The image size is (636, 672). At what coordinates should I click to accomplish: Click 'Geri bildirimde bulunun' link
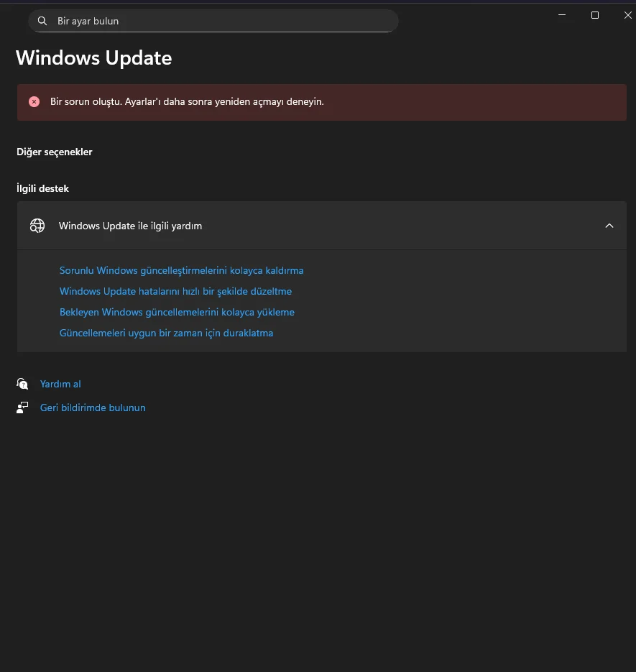[x=93, y=408]
